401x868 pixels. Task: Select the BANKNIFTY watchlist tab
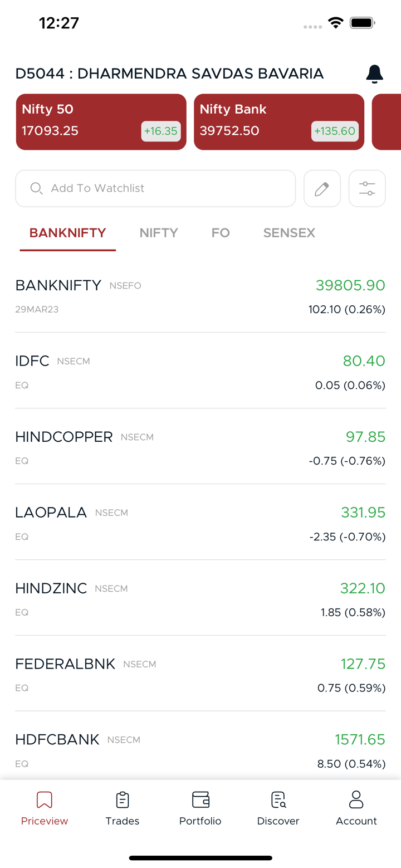[67, 233]
